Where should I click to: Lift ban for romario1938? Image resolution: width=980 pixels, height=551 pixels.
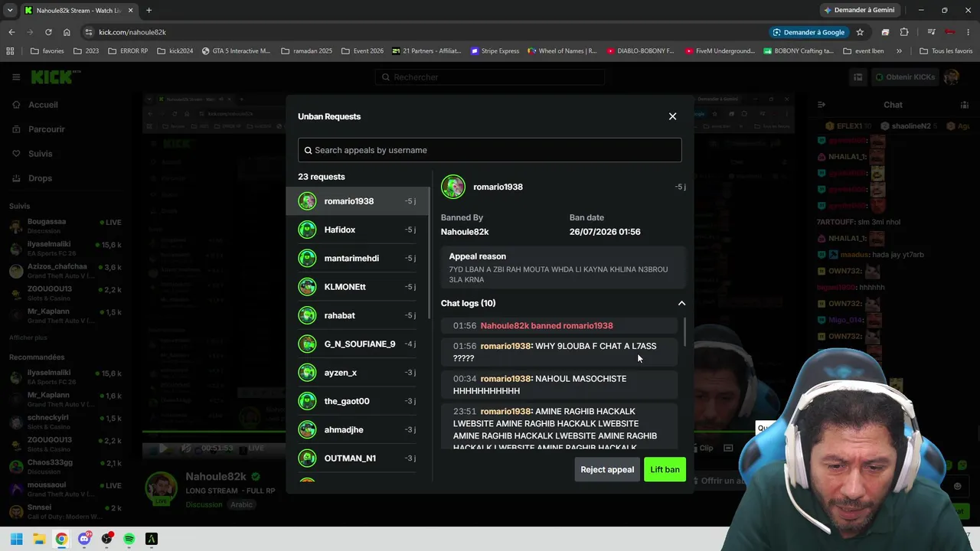[665, 469]
